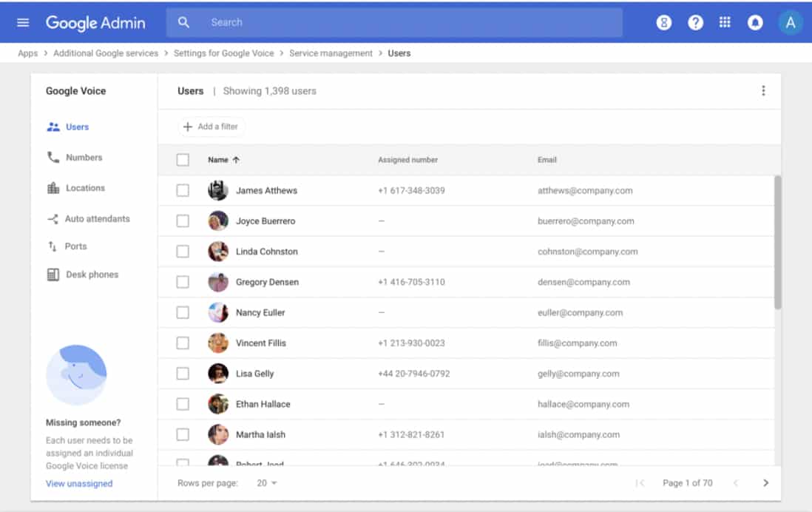Open the account avatar A
This screenshot has width=812, height=512.
coord(791,22)
